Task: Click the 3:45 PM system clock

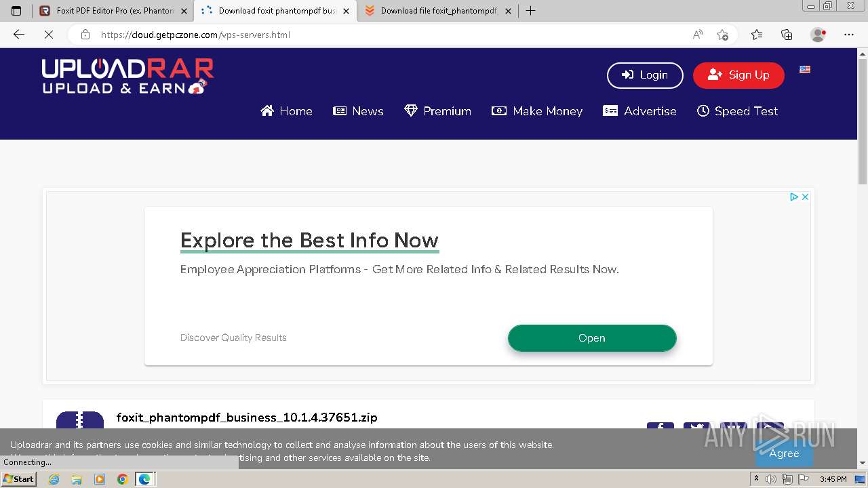Action: tap(833, 479)
